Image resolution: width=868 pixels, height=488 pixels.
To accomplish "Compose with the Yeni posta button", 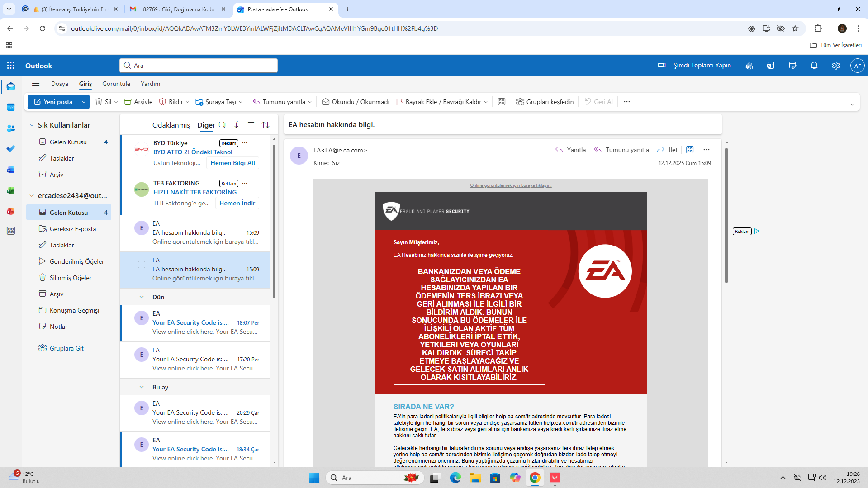I will pyautogui.click(x=53, y=102).
